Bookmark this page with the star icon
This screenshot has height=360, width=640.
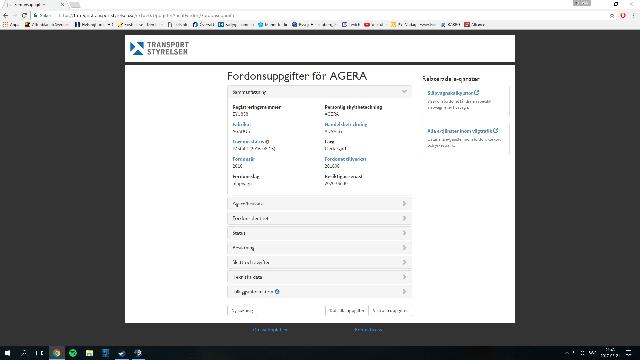[x=612, y=16]
